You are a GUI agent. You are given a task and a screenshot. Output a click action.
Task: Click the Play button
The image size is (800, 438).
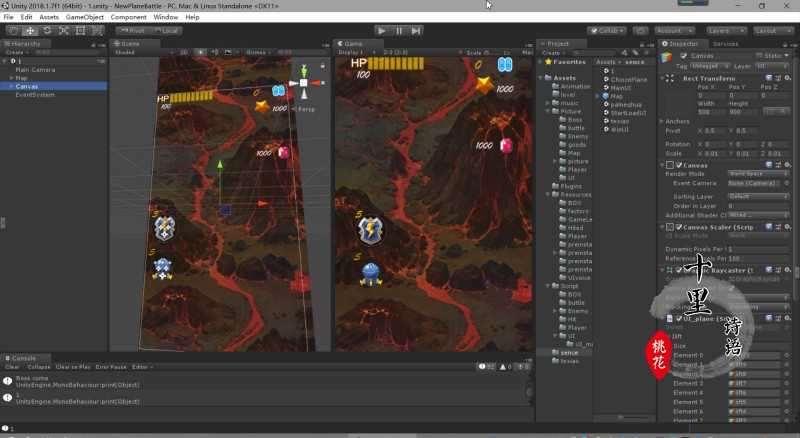click(x=382, y=31)
